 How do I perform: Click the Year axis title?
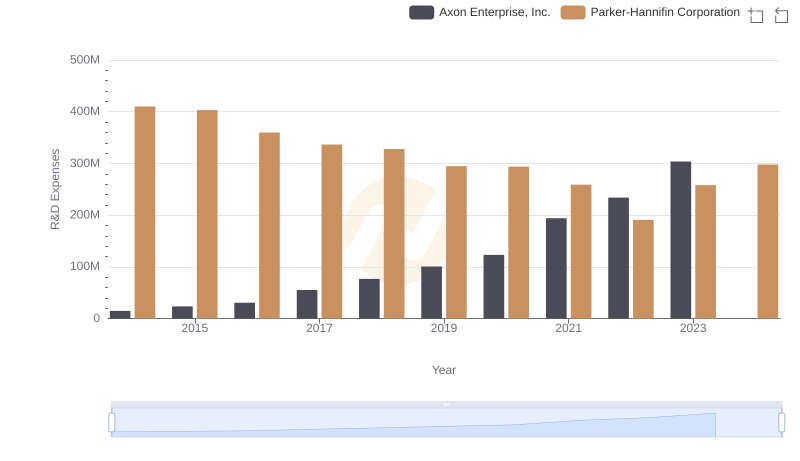(x=444, y=370)
